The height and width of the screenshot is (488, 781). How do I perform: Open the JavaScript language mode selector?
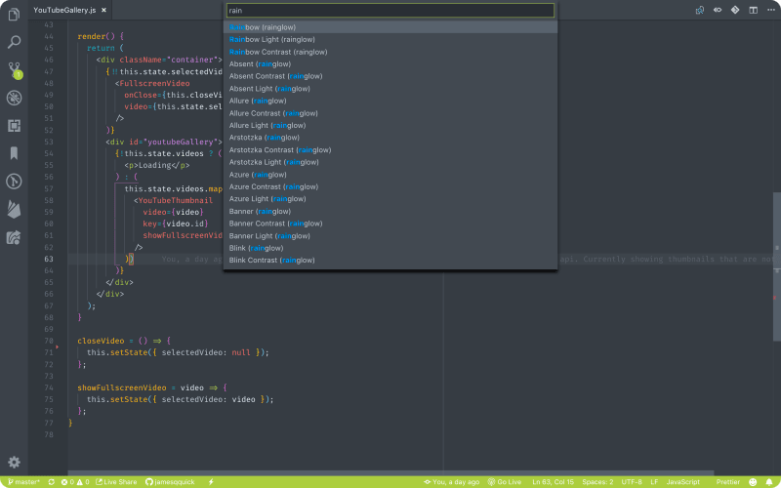coord(683,482)
